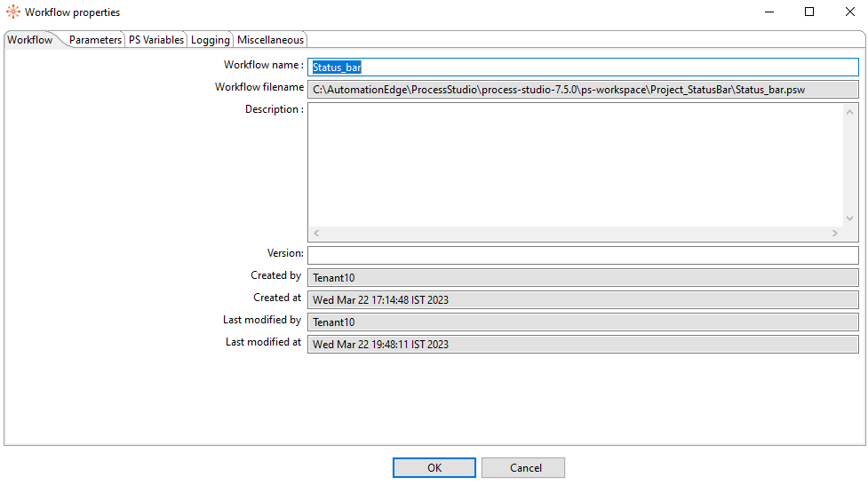This screenshot has height=485, width=868.
Task: Click into the Version field
Action: pos(583,256)
